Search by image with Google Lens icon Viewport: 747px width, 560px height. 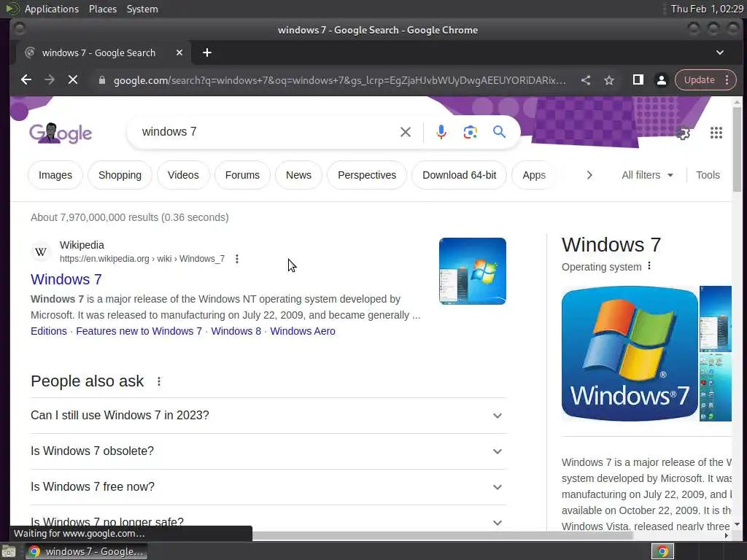point(471,132)
